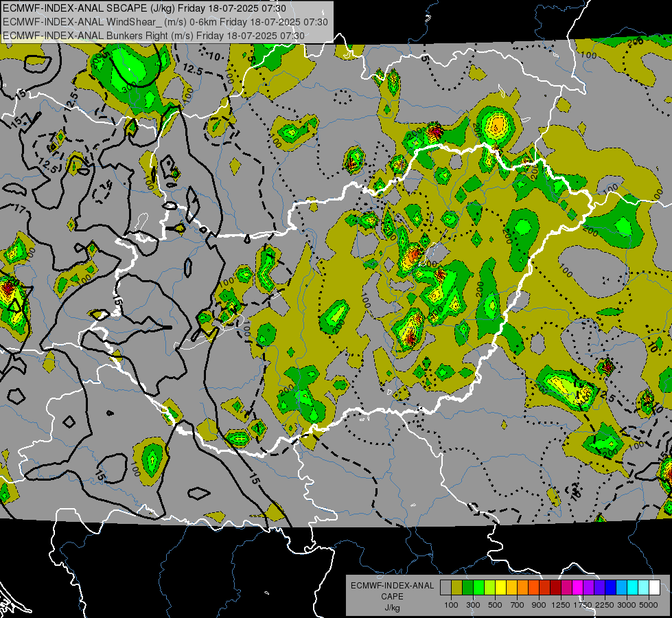The width and height of the screenshot is (672, 618).
Task: Click the SBCAPE title line in header
Action: tap(144, 8)
